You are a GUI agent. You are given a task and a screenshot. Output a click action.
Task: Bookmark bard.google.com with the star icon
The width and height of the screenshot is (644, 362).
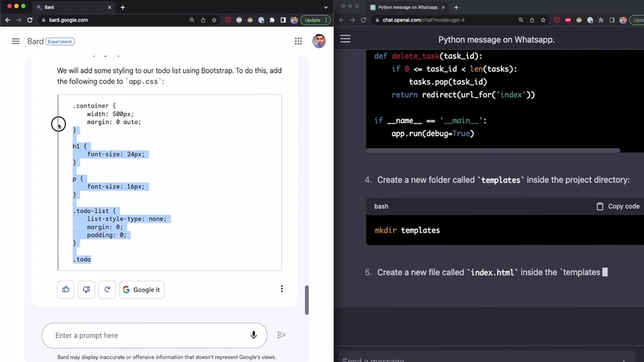coord(214,20)
